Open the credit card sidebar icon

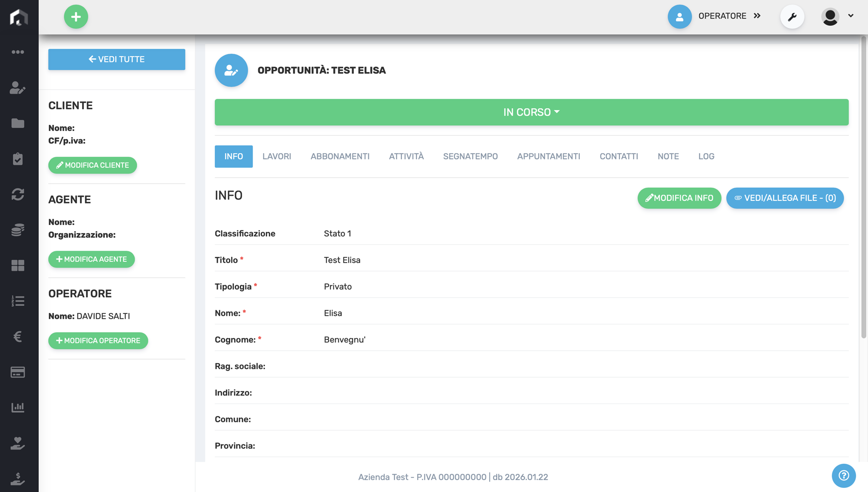pyautogui.click(x=18, y=372)
